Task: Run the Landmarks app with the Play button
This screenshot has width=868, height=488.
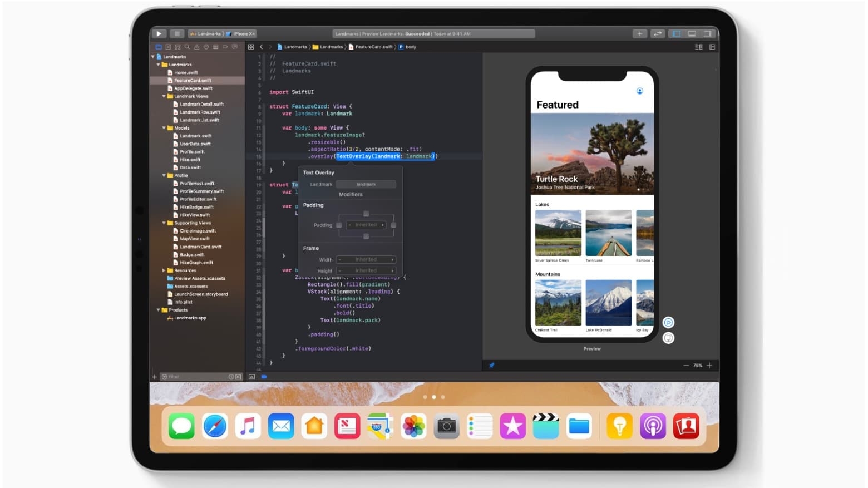Action: (x=159, y=33)
